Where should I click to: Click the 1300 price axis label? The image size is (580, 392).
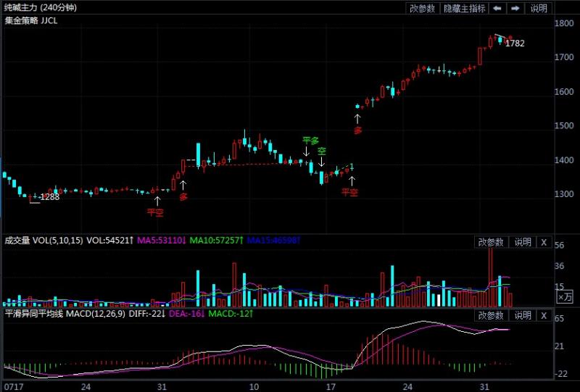pos(564,194)
